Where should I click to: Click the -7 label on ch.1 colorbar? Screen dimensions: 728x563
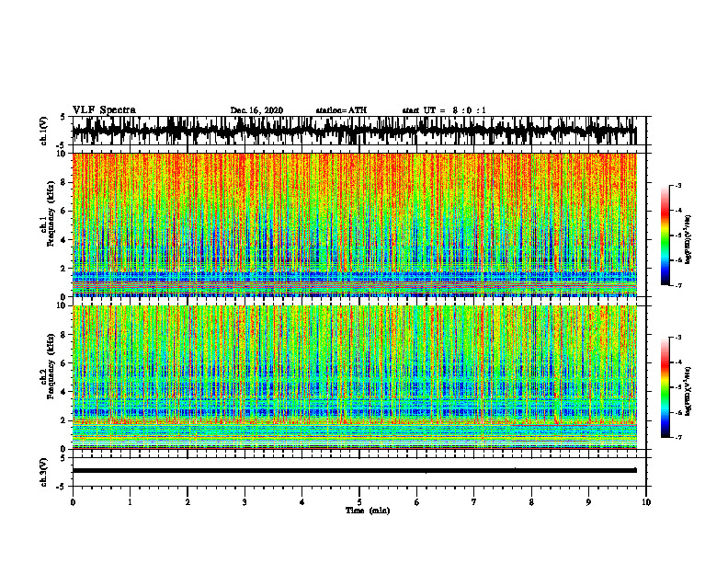coord(677,285)
